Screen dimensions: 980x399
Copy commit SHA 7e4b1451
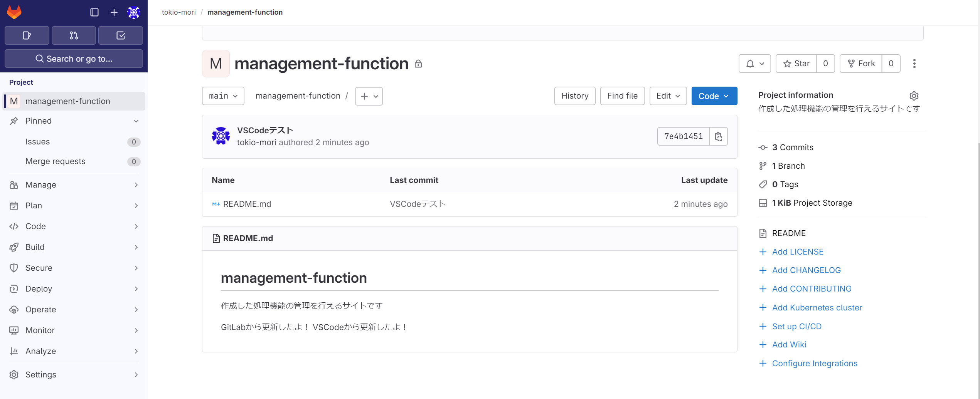[719, 136]
